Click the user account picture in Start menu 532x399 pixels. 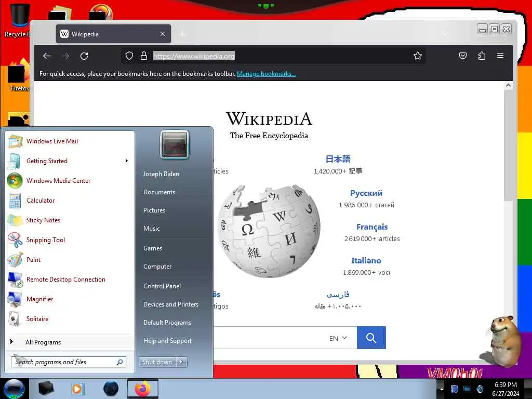175,144
